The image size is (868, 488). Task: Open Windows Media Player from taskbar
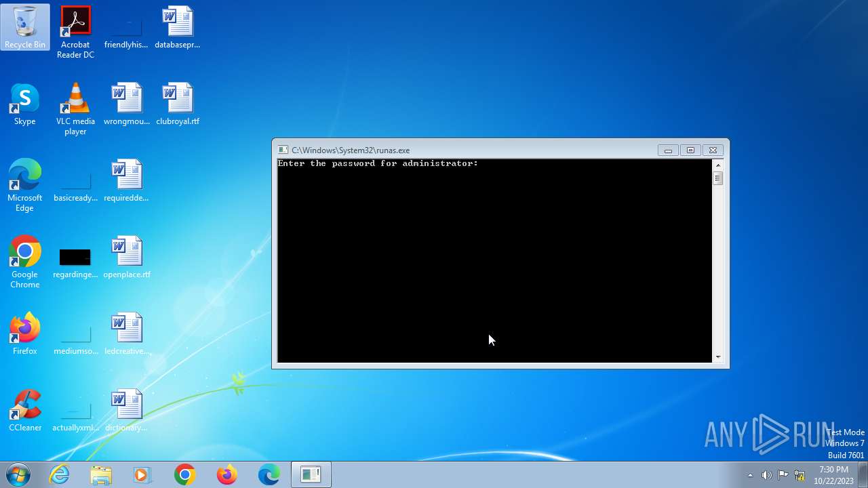[x=142, y=474]
